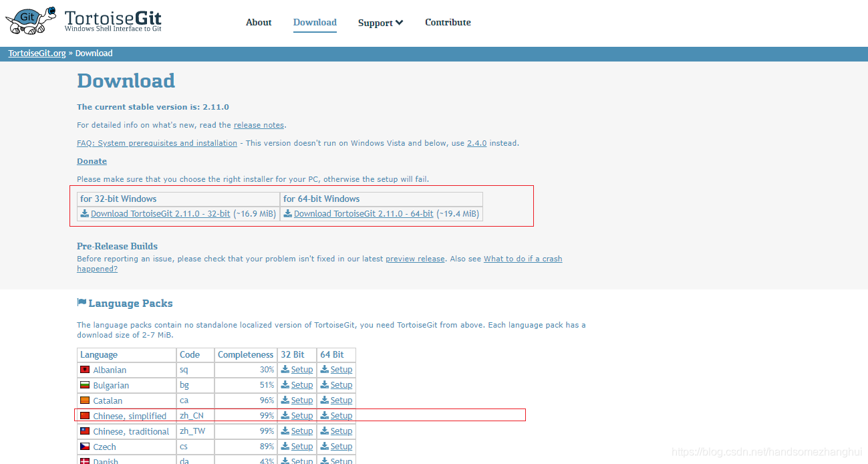Click Czech 32 Bit download icon
Image resolution: width=868 pixels, height=464 pixels.
[285, 447]
